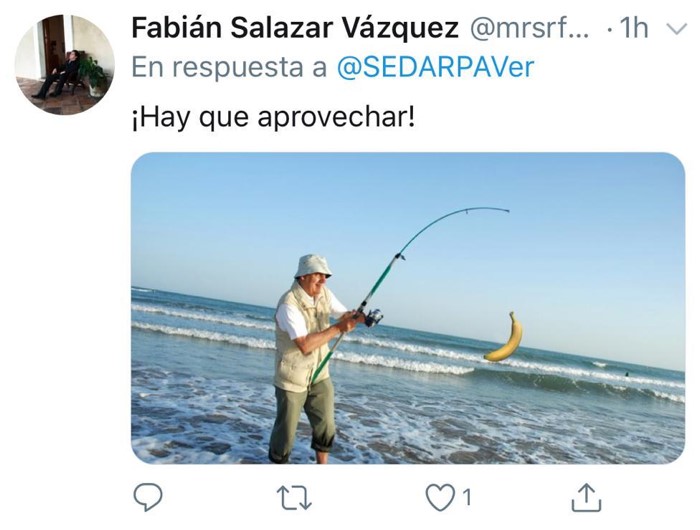Open the attached beach fishing photo
This screenshot has height=530, width=700.
[x=408, y=308]
